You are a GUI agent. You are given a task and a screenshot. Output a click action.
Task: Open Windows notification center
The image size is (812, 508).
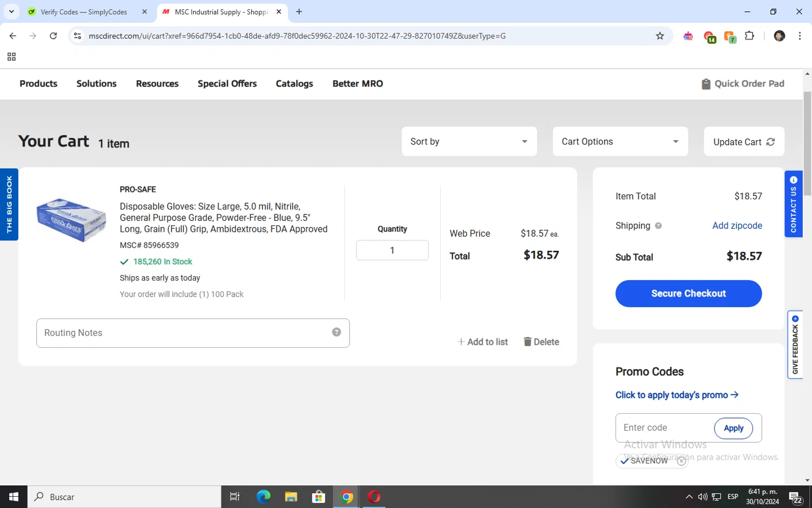795,497
